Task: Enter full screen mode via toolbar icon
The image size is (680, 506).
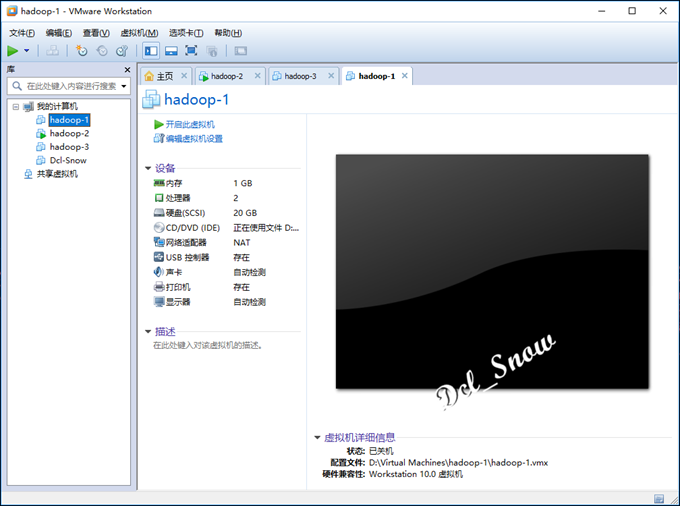Action: tap(191, 51)
